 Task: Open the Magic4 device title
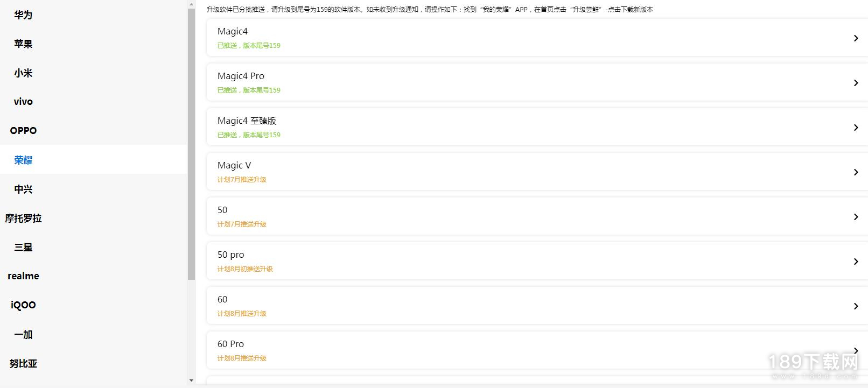(233, 31)
